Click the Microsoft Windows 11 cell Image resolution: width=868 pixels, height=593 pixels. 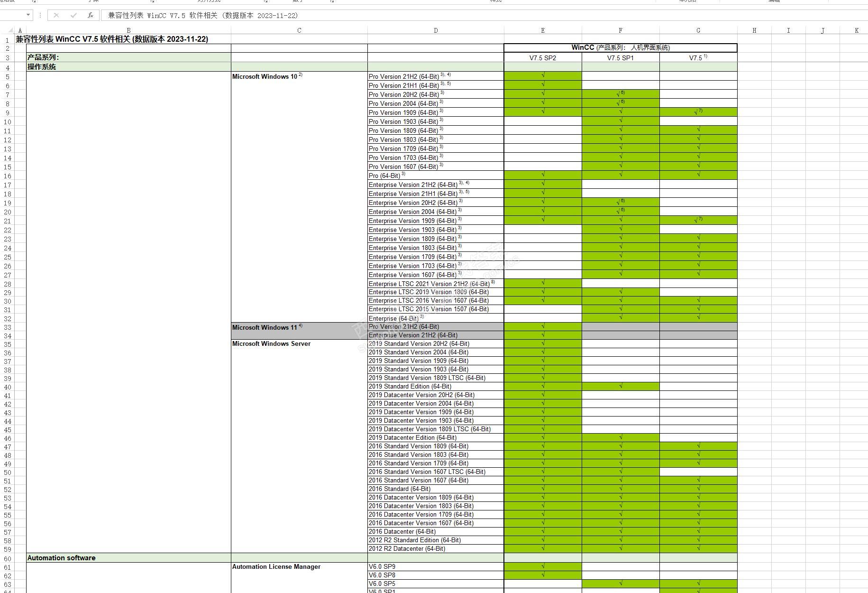click(x=299, y=327)
